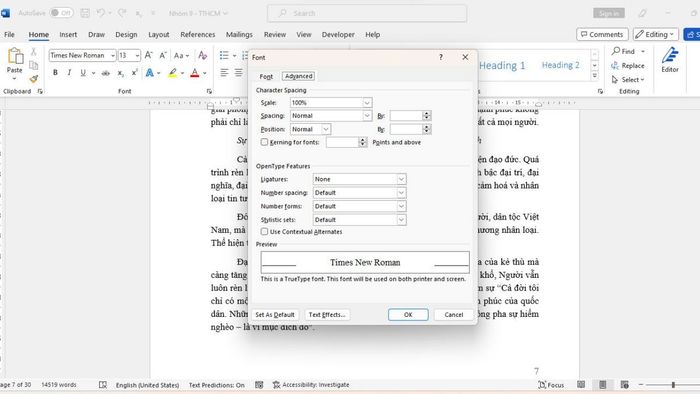Expand the Number forms dropdown
This screenshot has height=394, width=700.
tap(401, 206)
